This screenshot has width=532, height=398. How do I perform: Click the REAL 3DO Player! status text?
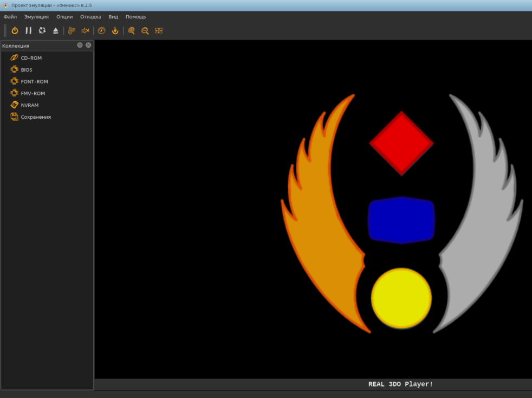pyautogui.click(x=401, y=384)
